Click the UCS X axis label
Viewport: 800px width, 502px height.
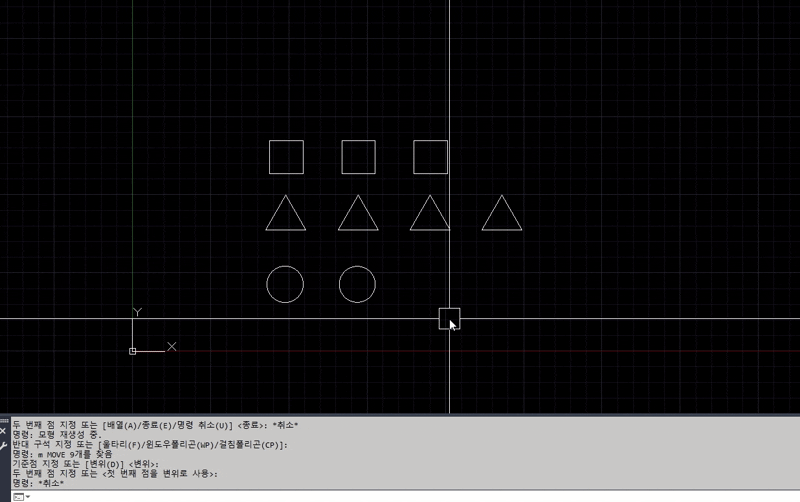[x=172, y=347]
